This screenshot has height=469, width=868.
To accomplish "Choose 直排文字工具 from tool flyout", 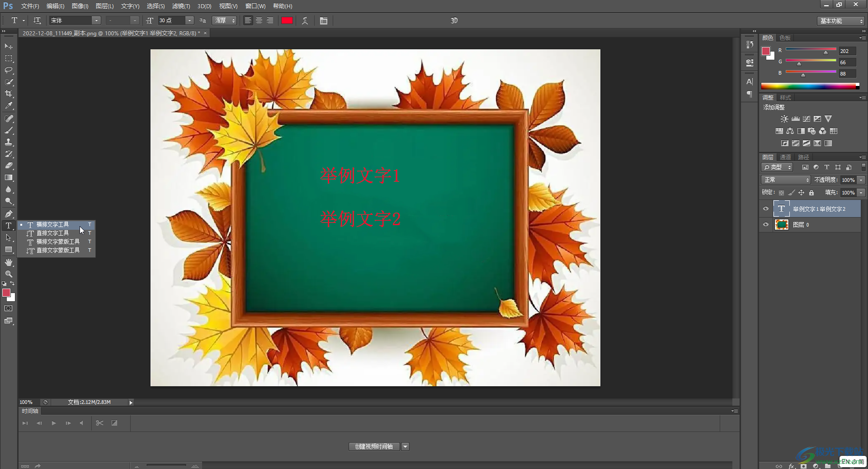I will coord(56,233).
